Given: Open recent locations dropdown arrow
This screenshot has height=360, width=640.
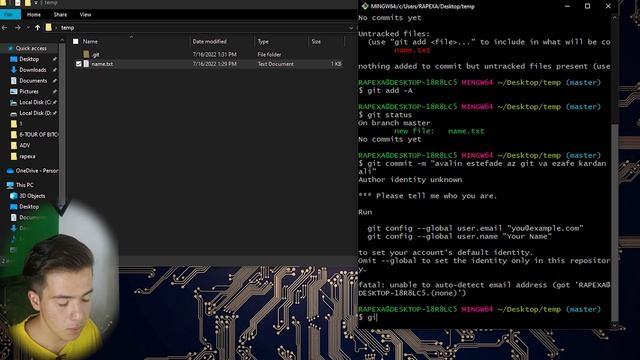Looking at the screenshot, I should pyautogui.click(x=28, y=28).
